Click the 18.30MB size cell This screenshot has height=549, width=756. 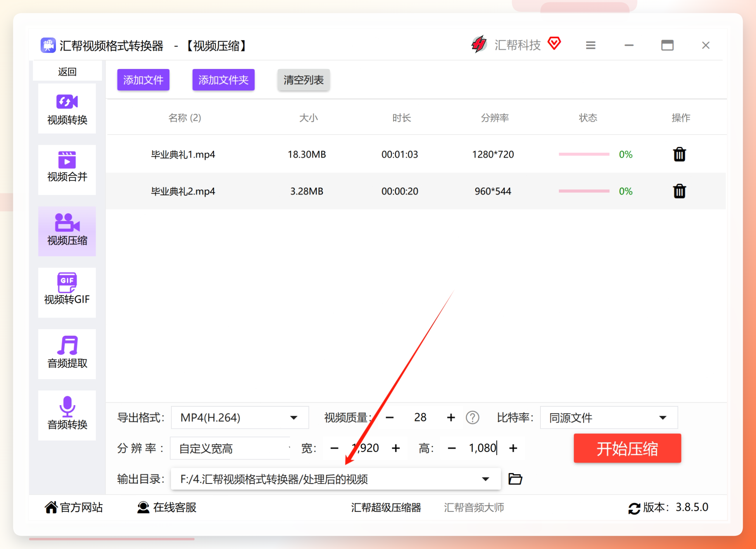[x=307, y=154]
